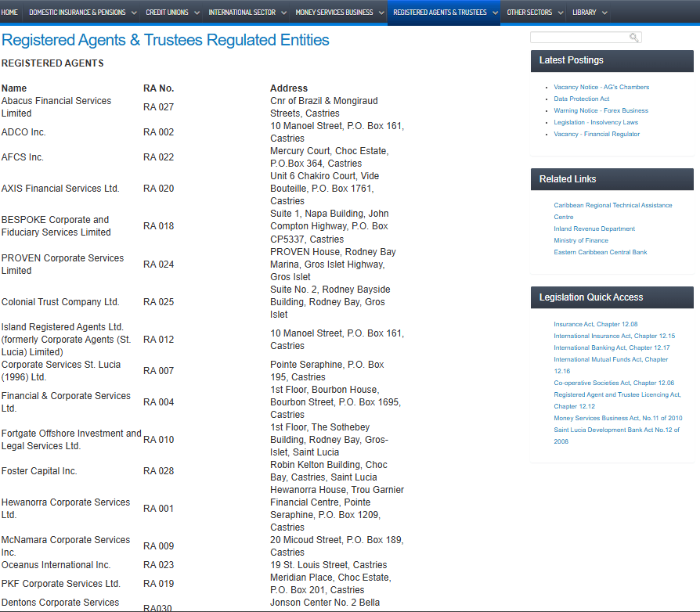
Task: Click the 19 St. Louis Street, Castries address
Action: pyautogui.click(x=329, y=565)
